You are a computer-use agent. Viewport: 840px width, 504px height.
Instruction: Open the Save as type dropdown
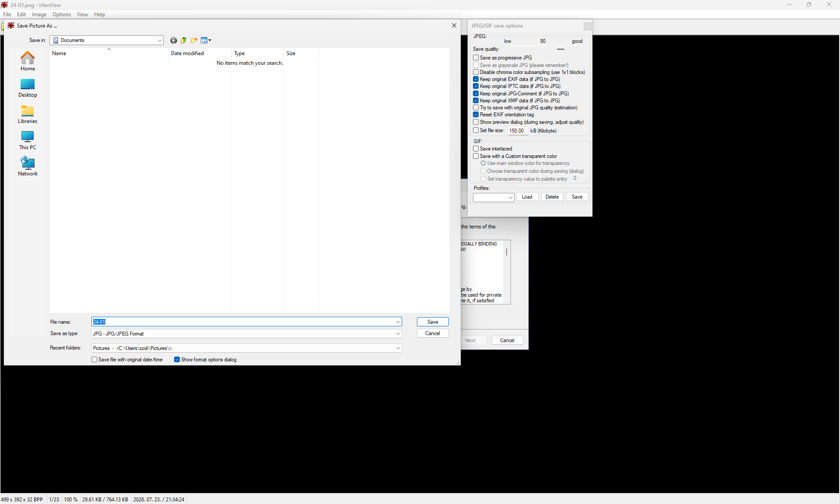pyautogui.click(x=247, y=334)
